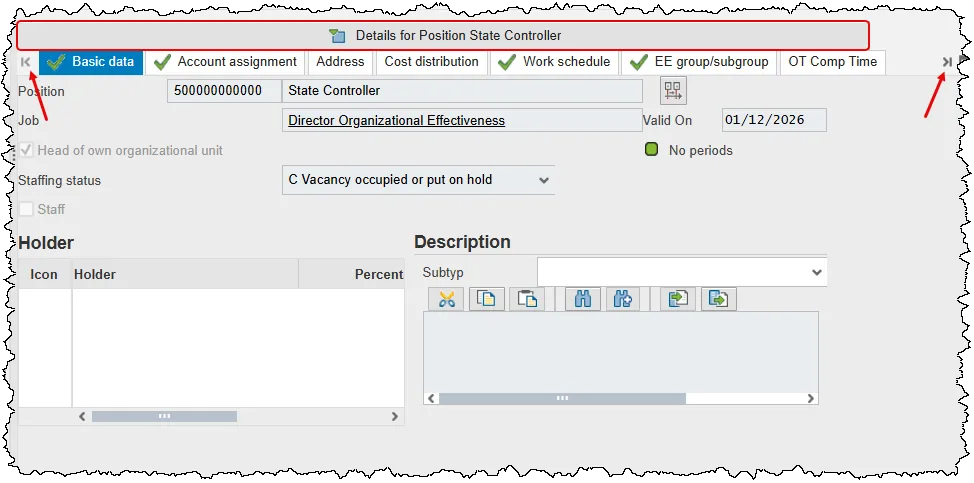Open the tab list flag icon

(963, 60)
